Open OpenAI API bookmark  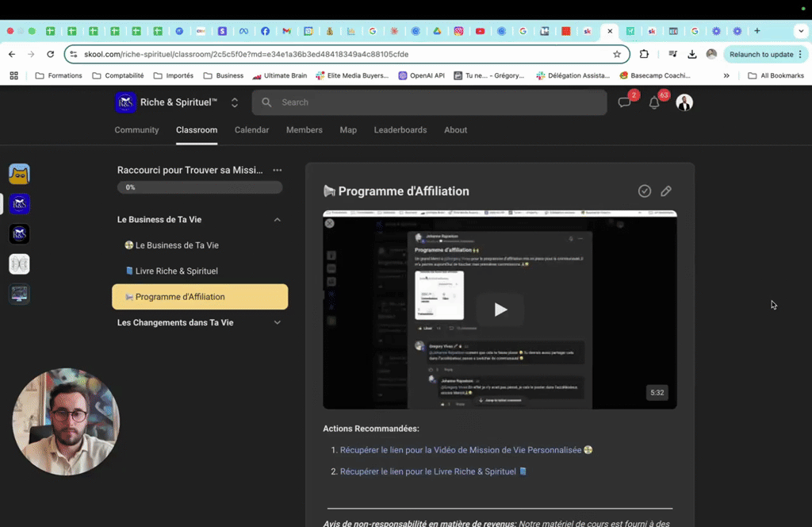tap(422, 75)
